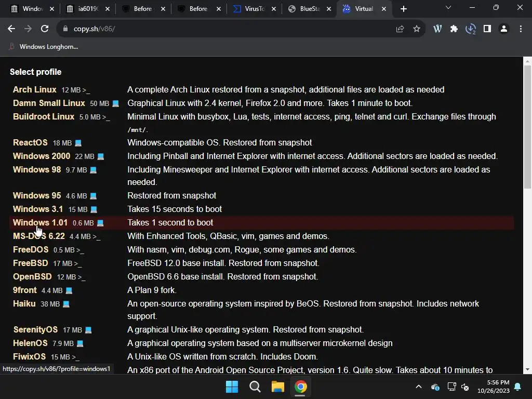This screenshot has width=532, height=399.
Task: Close the VirusTotal tab
Action: click(274, 9)
